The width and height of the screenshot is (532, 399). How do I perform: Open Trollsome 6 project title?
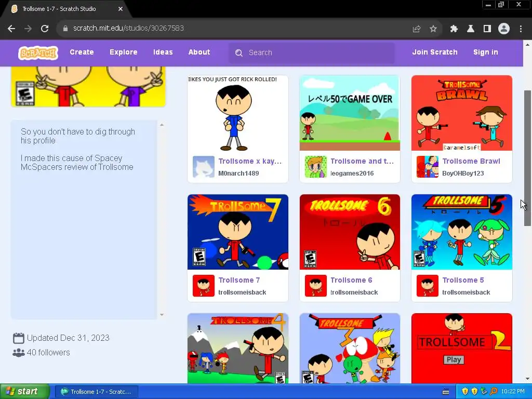point(351,280)
